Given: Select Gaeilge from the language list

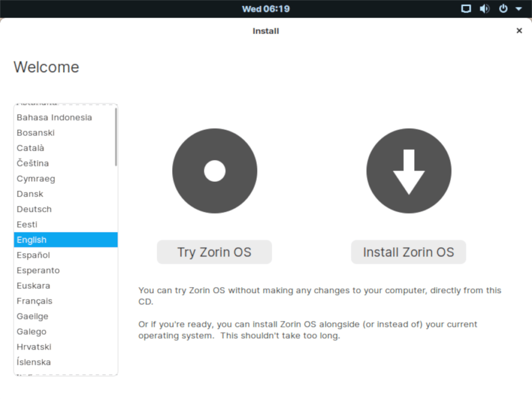Looking at the screenshot, I should click(x=32, y=316).
